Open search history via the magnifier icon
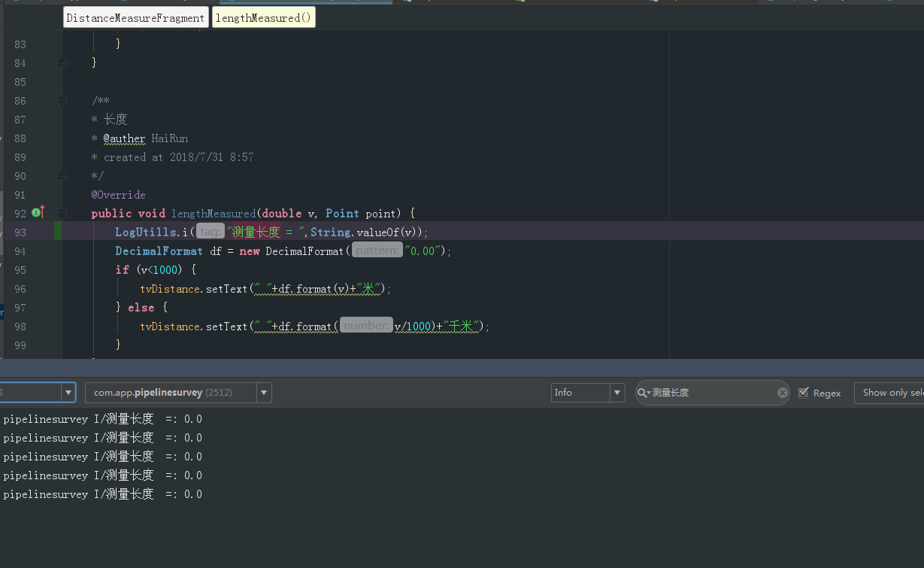924x568 pixels. [644, 393]
